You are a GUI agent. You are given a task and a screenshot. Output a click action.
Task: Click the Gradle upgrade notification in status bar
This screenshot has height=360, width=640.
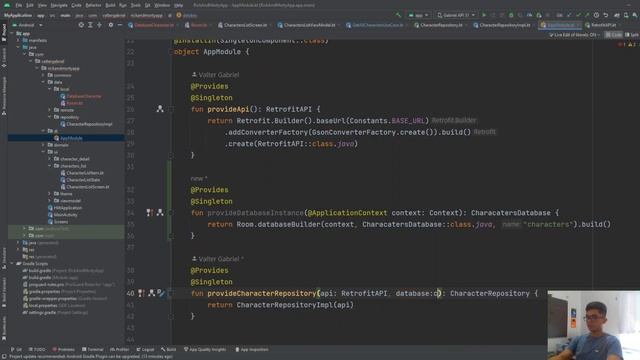click(91, 357)
